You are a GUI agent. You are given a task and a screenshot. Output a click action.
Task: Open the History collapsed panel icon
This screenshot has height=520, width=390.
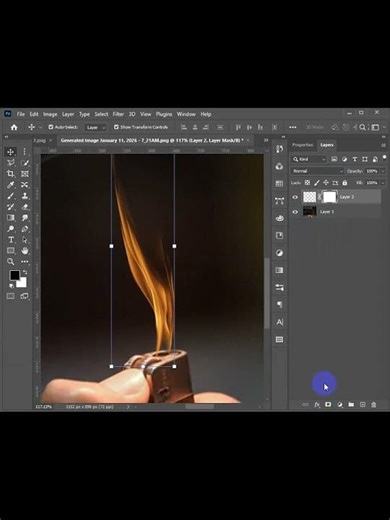[279, 149]
